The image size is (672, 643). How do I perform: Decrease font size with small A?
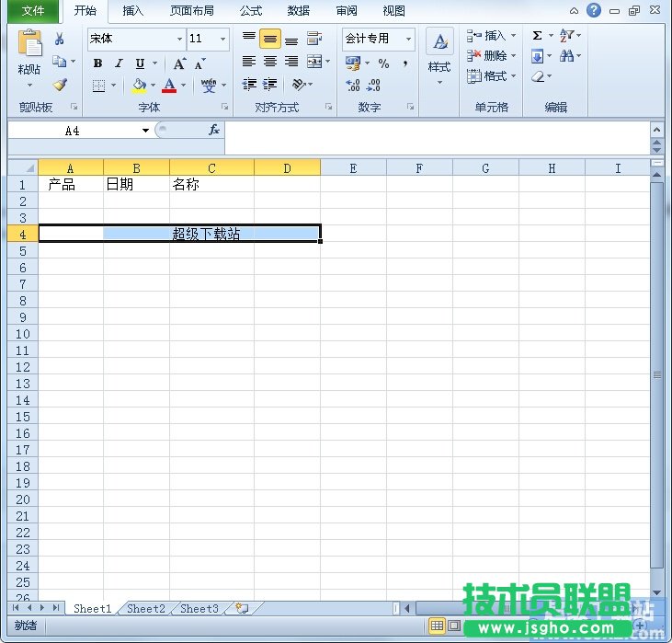point(199,63)
